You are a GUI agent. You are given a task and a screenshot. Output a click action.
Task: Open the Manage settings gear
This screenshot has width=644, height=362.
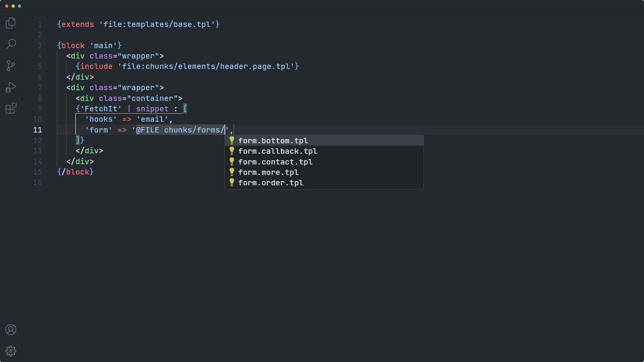[x=11, y=351]
